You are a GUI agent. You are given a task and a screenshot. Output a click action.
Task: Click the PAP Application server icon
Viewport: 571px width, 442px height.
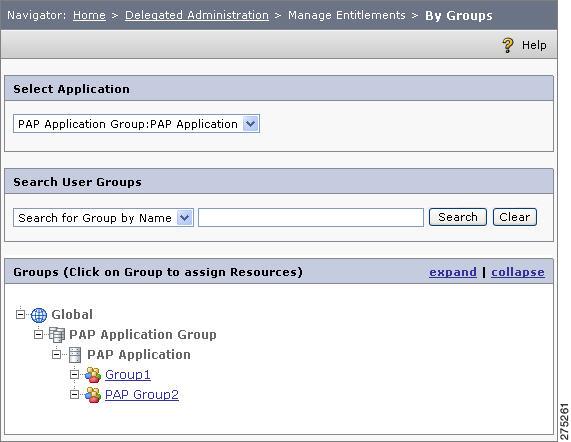(75, 355)
